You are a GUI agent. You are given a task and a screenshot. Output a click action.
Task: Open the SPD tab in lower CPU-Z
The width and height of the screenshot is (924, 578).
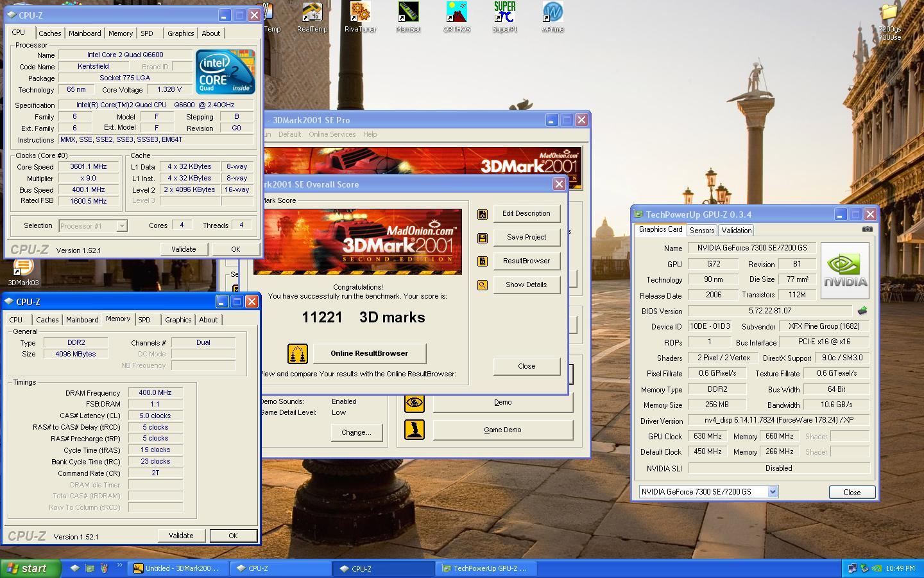(144, 320)
